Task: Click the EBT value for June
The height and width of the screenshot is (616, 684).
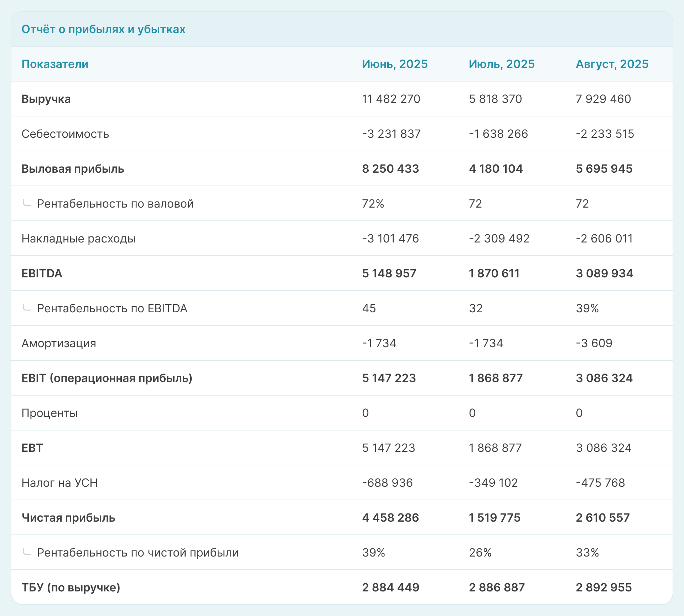Action: [x=388, y=448]
